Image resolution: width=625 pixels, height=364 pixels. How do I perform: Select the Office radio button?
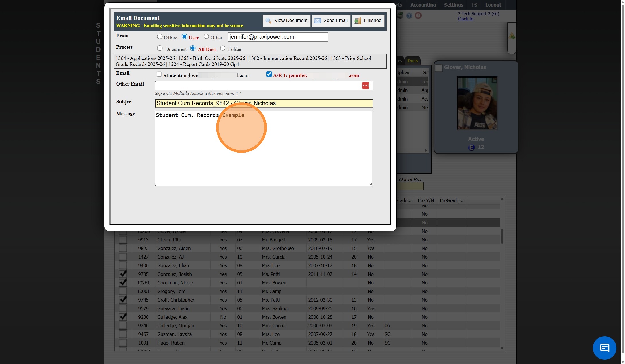(x=160, y=37)
